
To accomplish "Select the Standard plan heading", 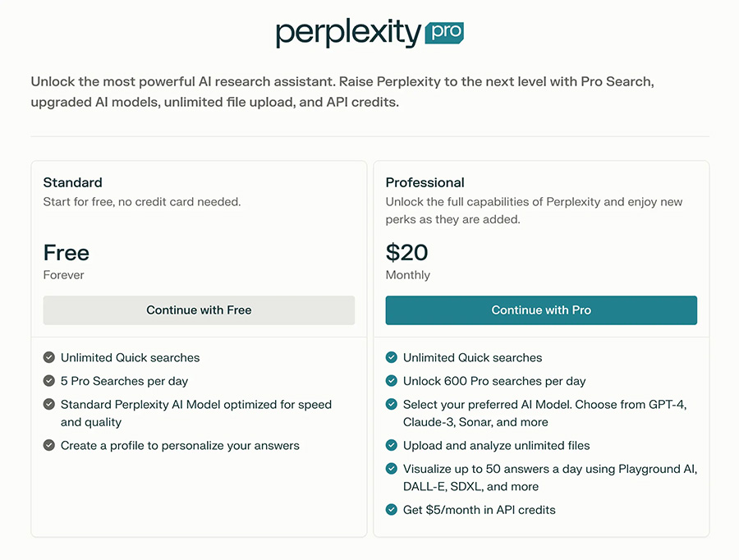I will tap(73, 182).
